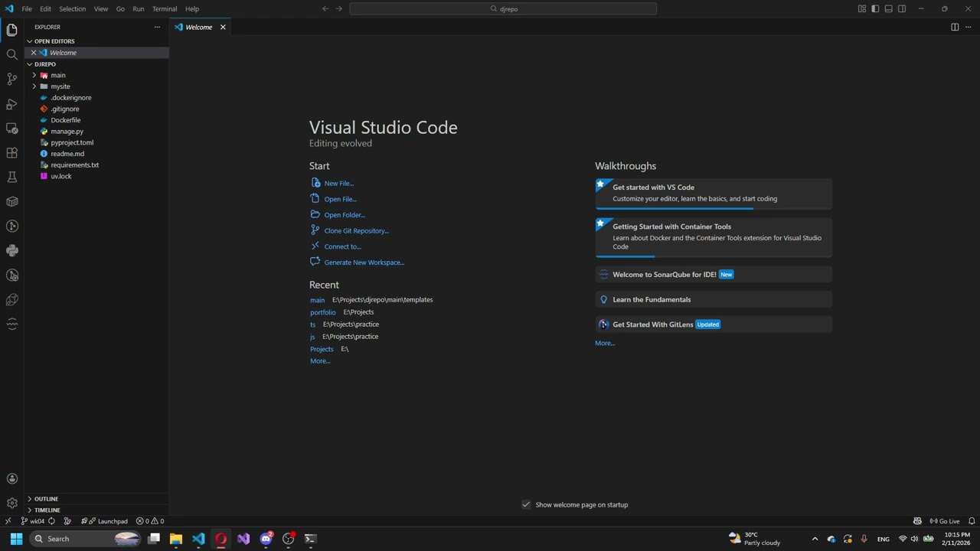
Task: Open the Python extension sidebar icon
Action: tap(11, 250)
